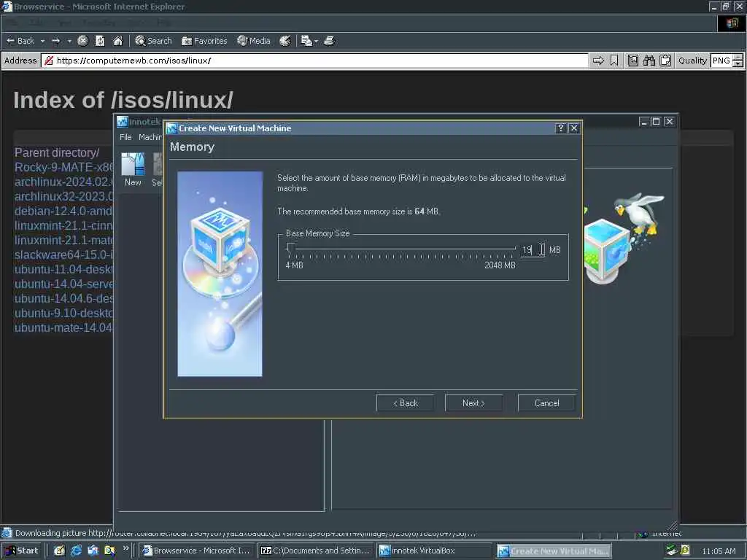Click the Outlook Express quick launch icon
The image size is (747, 560).
click(93, 551)
